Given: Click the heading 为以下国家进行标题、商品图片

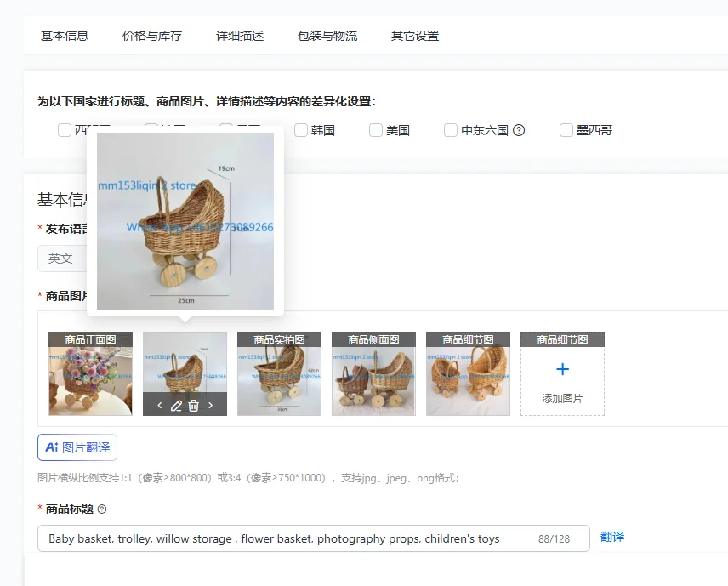Looking at the screenshot, I should click(x=207, y=101).
